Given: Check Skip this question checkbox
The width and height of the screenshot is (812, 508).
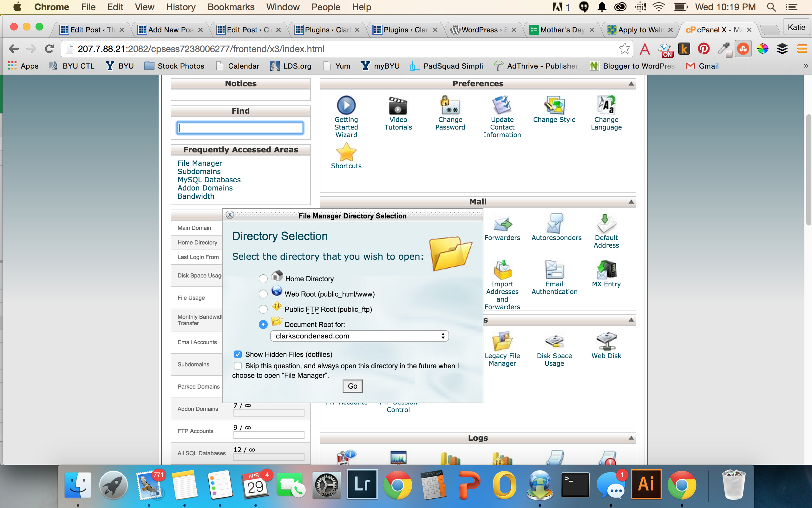Looking at the screenshot, I should click(x=238, y=365).
